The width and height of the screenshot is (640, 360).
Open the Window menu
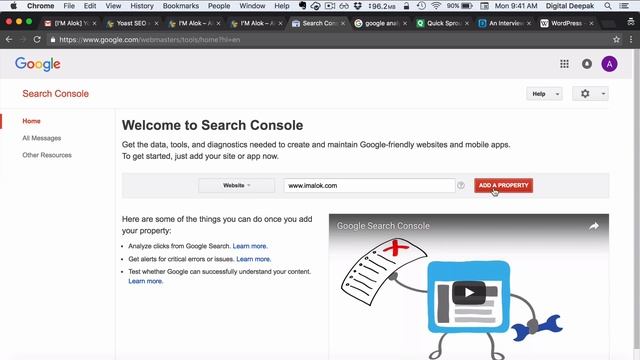coord(252,6)
